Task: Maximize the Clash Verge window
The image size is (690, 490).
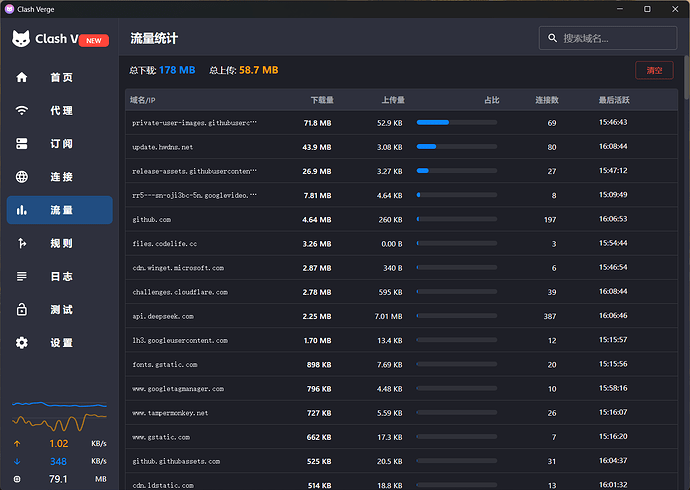Action: [x=647, y=9]
